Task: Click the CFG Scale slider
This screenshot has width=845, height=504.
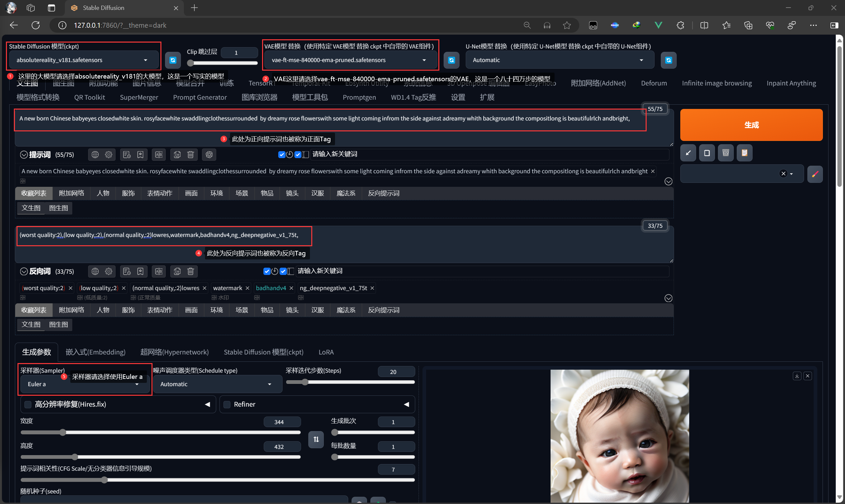Action: (x=218, y=480)
